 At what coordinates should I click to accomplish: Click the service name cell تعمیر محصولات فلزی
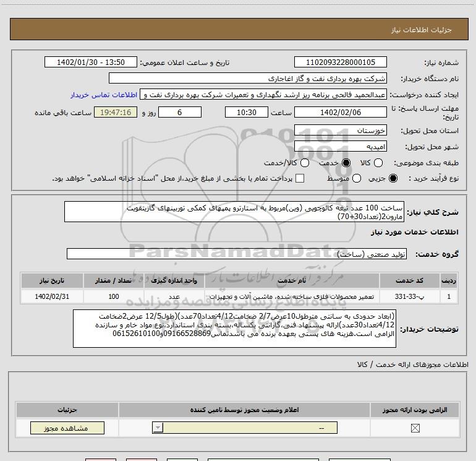click(x=292, y=296)
